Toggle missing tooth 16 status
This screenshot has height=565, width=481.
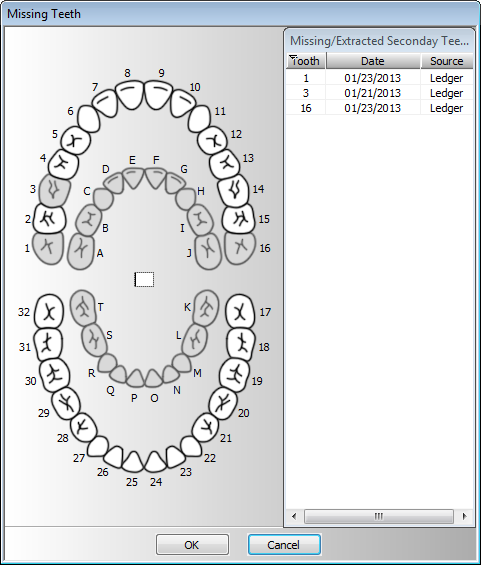(x=240, y=248)
